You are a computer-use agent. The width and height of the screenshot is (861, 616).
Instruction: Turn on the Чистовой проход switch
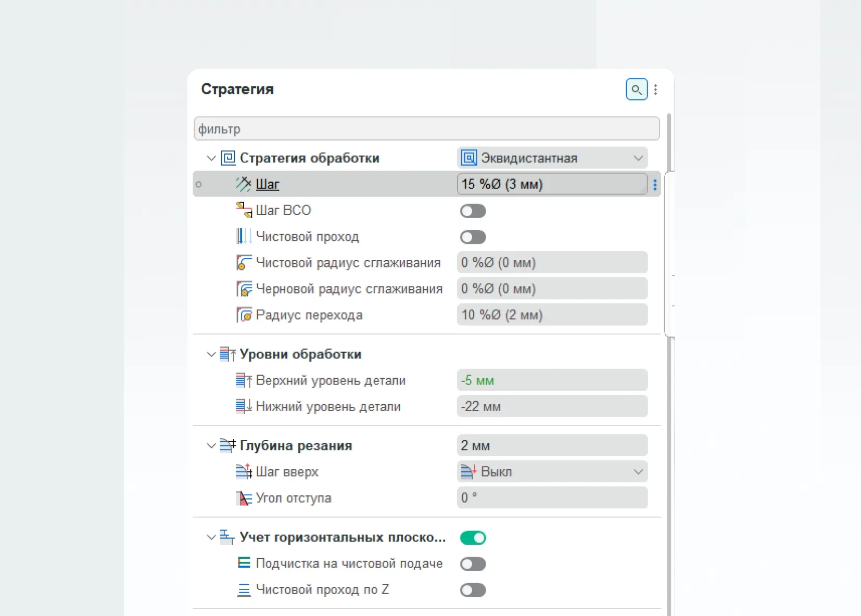[473, 237]
